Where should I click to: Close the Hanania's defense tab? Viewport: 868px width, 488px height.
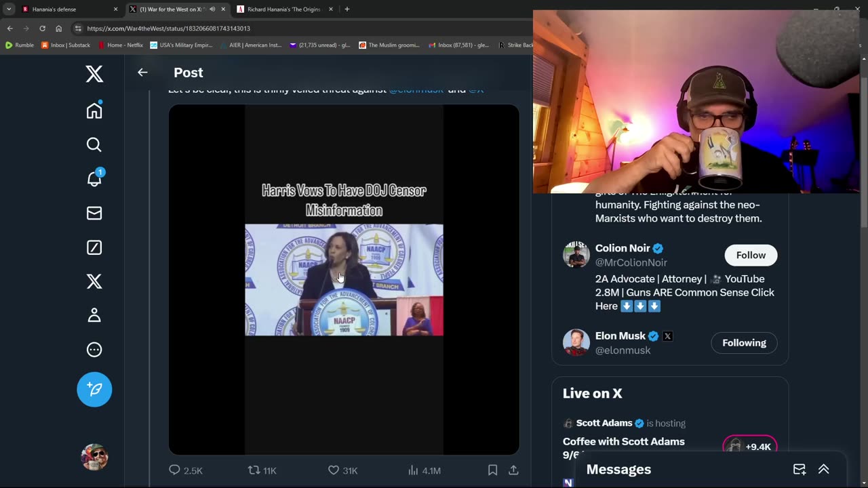pyautogui.click(x=115, y=9)
